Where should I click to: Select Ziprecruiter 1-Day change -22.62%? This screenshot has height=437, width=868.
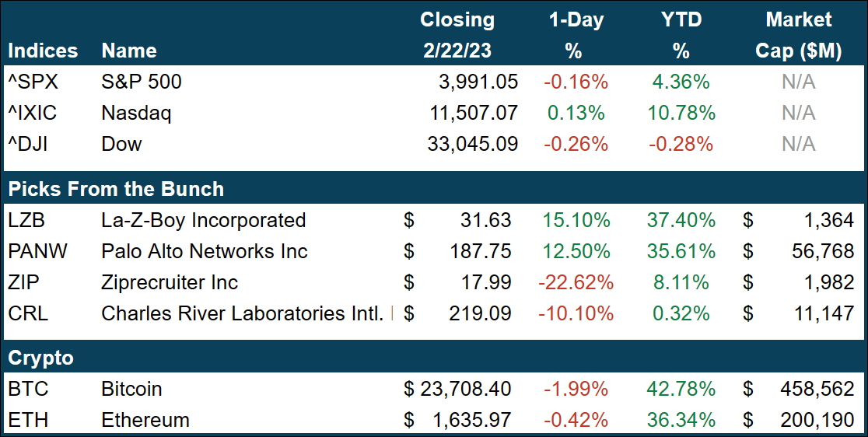[x=576, y=282]
